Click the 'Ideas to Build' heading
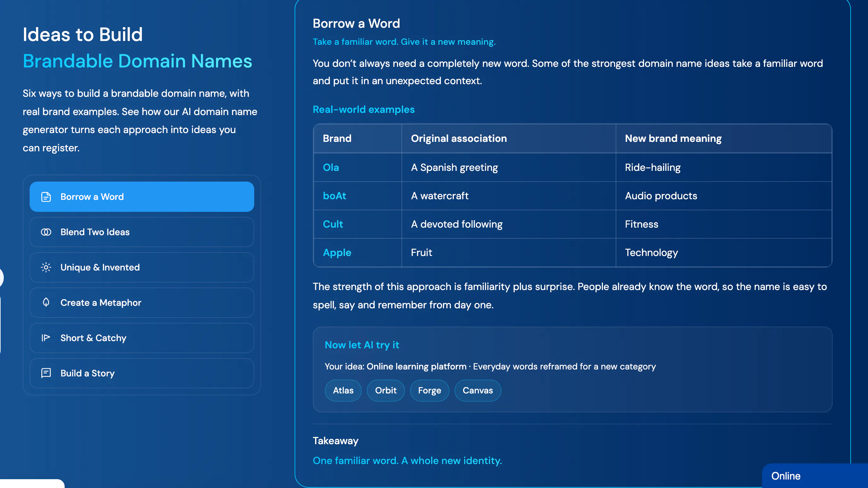The width and height of the screenshot is (868, 488). [x=83, y=34]
